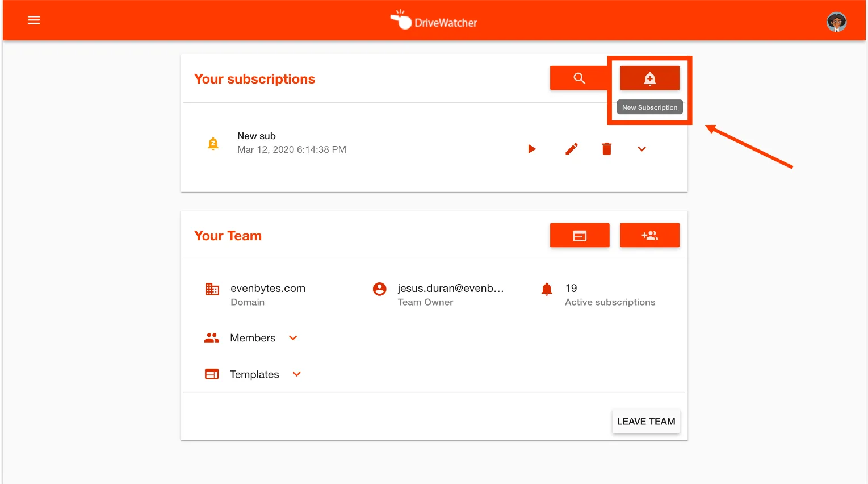Click the active subscriptions bell icon
Viewport: 868px width, 484px height.
[x=547, y=289]
